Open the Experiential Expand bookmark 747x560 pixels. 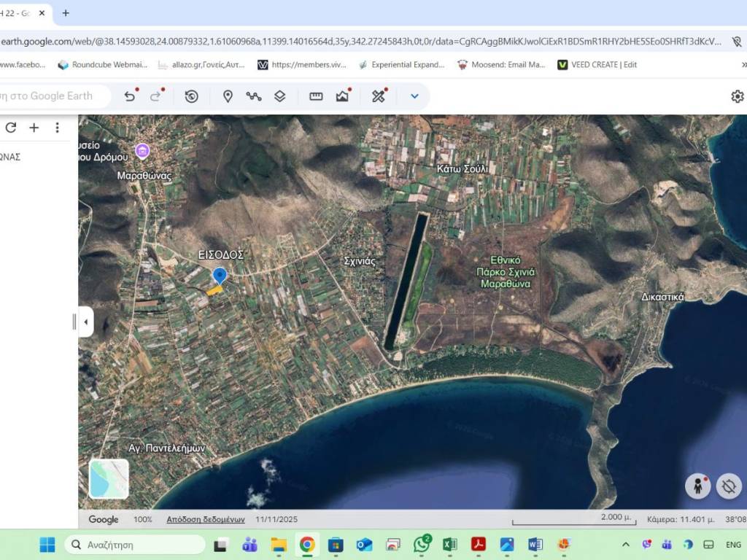[x=401, y=65]
